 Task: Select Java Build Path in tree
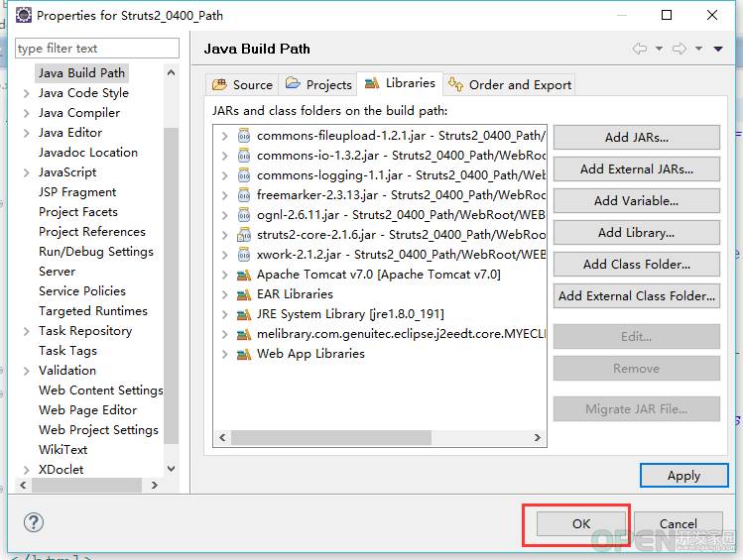pos(81,73)
